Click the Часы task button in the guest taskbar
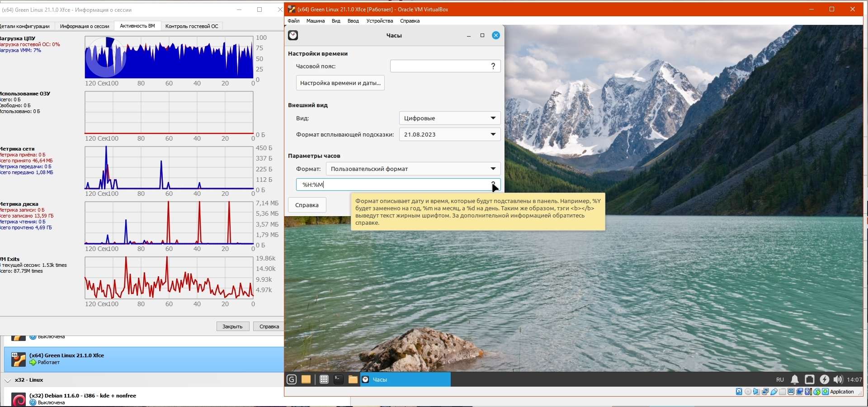 [406, 379]
